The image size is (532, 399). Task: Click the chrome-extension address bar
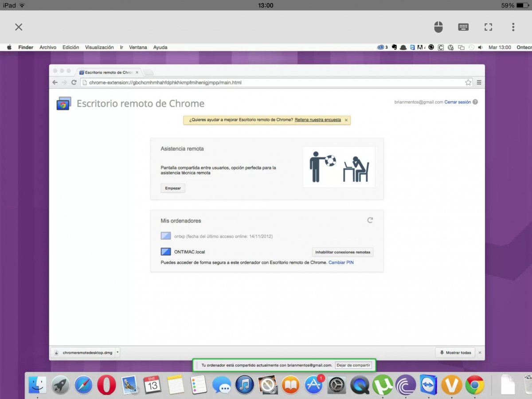coord(276,82)
